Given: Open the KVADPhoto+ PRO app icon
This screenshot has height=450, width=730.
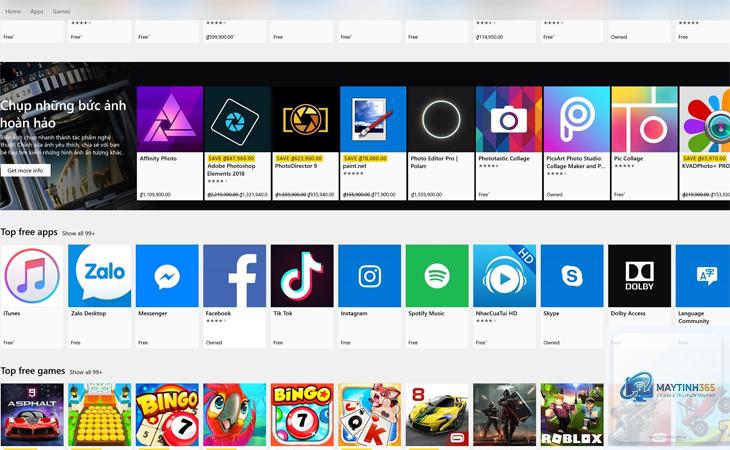Looking at the screenshot, I should tap(705, 119).
